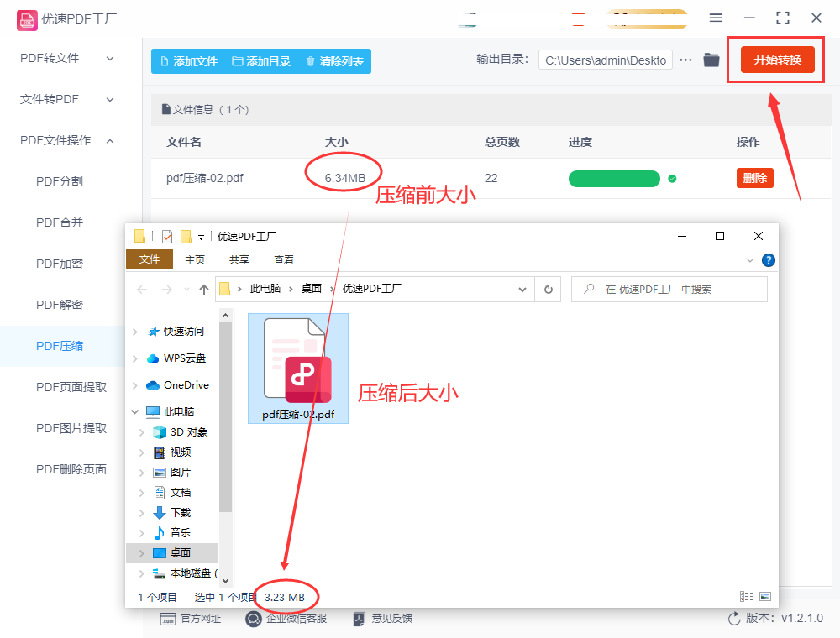Open output folder via folder icon
Screen dimensions: 840x638
click(711, 60)
